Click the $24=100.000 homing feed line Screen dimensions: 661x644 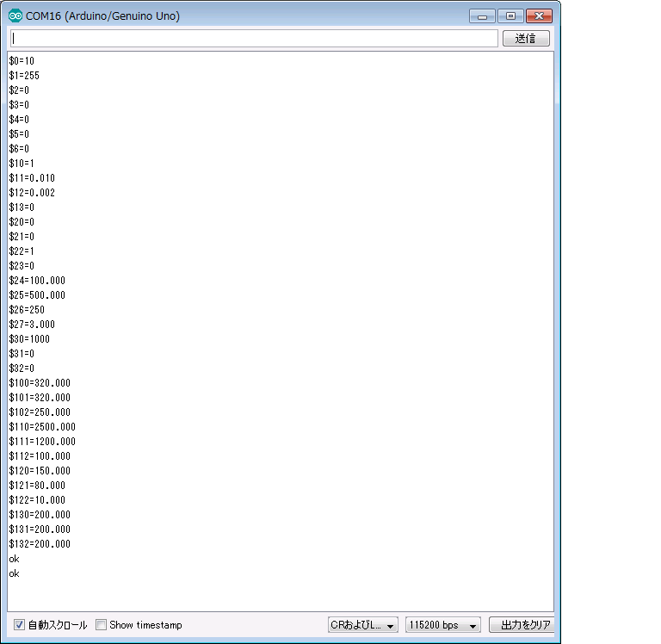37,281
